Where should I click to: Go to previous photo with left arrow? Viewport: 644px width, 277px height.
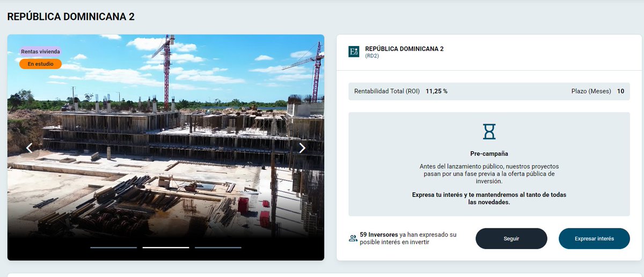click(x=30, y=148)
